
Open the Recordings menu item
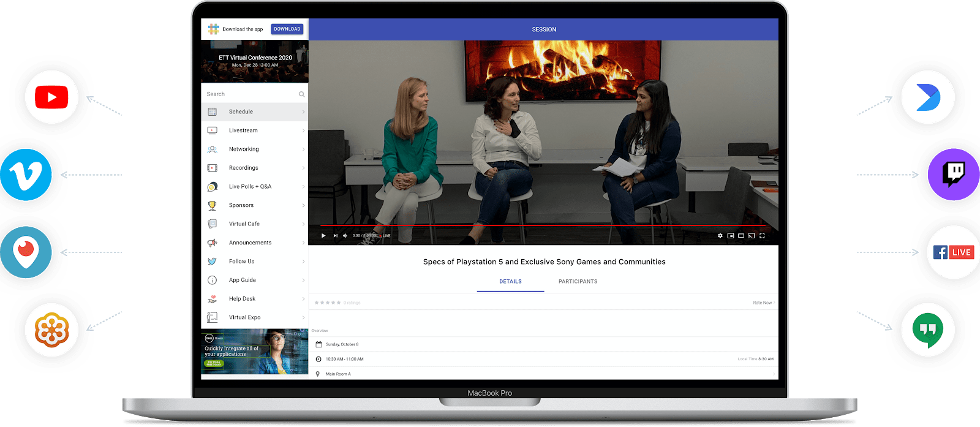(255, 168)
